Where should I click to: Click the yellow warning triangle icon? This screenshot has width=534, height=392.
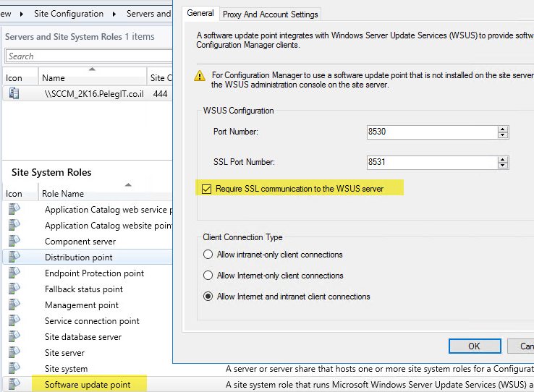coord(200,76)
